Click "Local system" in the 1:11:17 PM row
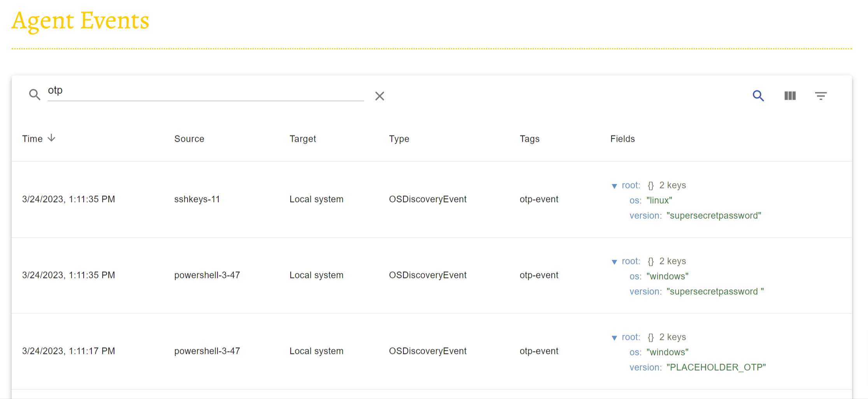The width and height of the screenshot is (868, 399). [316, 351]
